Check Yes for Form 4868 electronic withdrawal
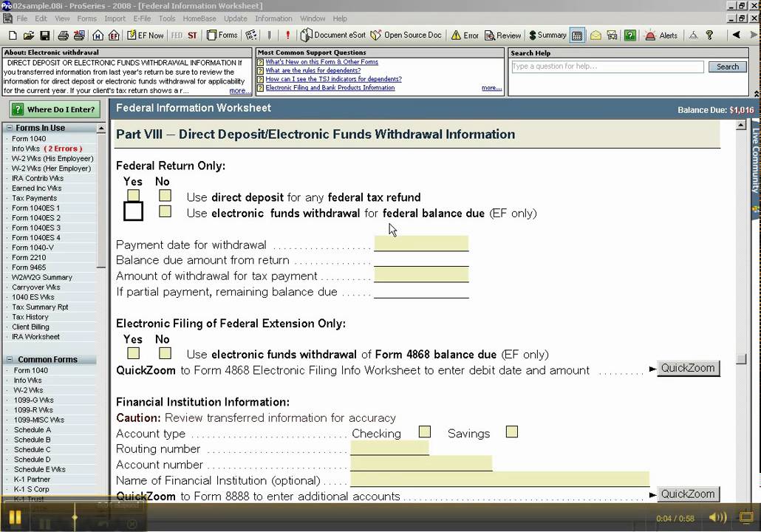The width and height of the screenshot is (761, 532). tap(133, 353)
